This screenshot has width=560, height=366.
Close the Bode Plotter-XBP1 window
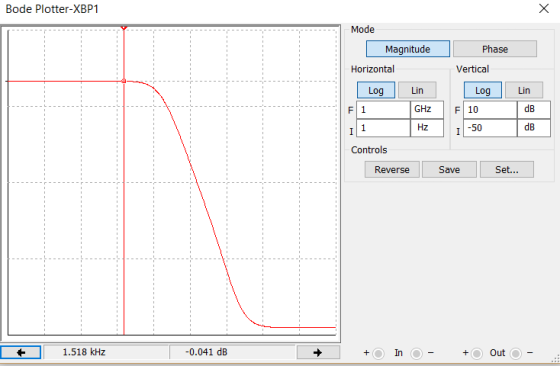pyautogui.click(x=544, y=9)
